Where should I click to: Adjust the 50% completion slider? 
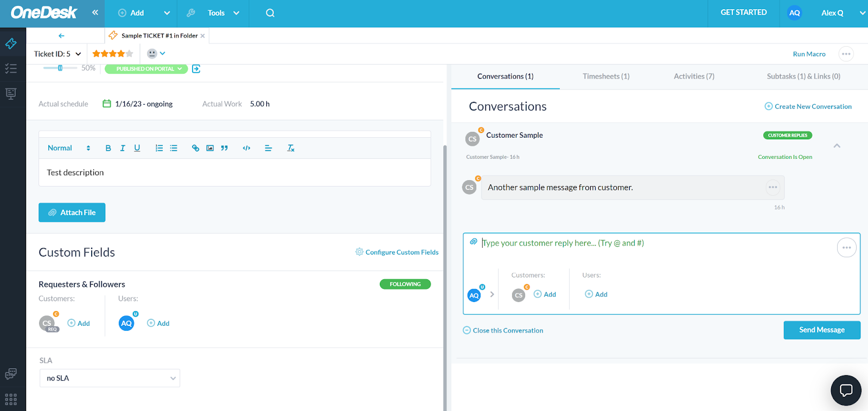[60, 68]
